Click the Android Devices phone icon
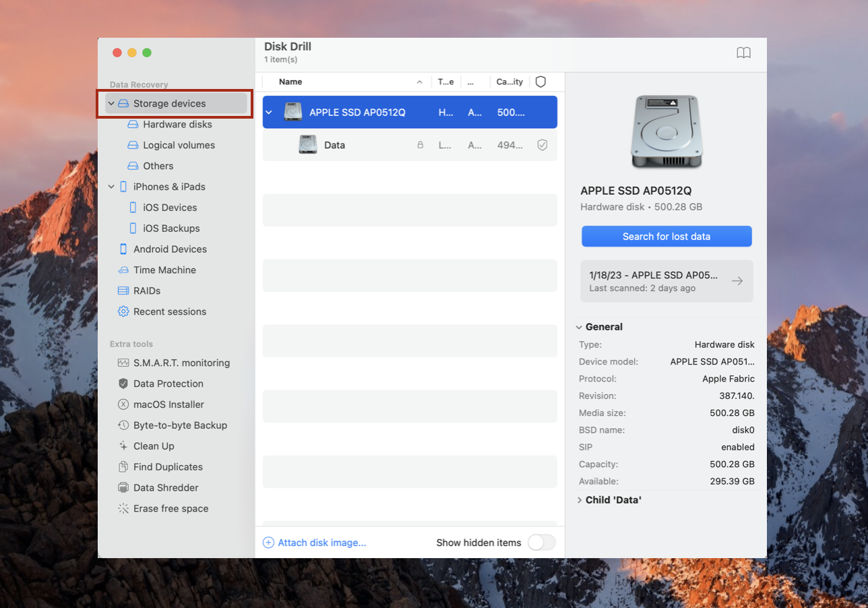This screenshot has height=608, width=868. [123, 249]
